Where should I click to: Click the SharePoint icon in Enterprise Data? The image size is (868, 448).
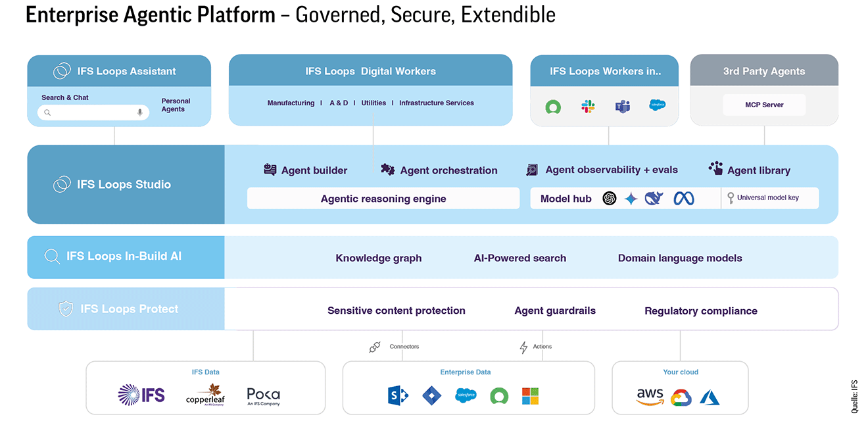tap(398, 395)
